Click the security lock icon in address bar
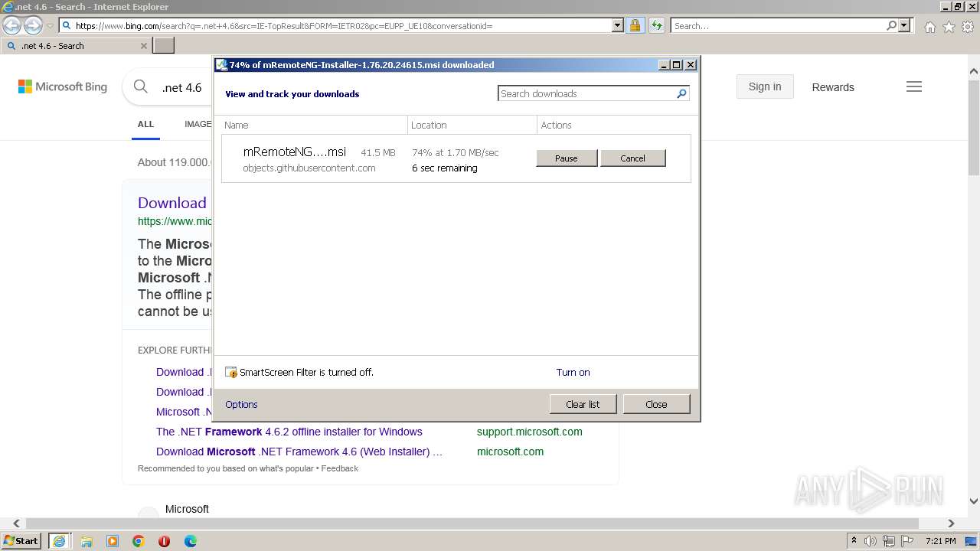 [x=635, y=25]
